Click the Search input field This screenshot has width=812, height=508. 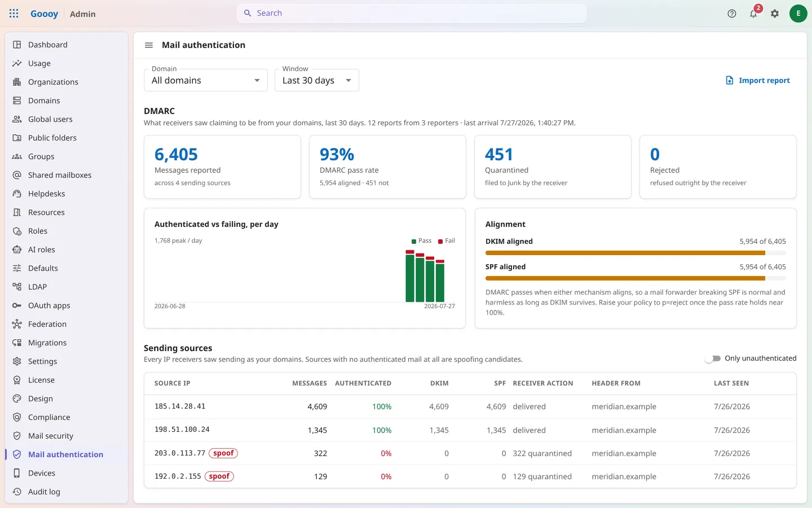pos(412,13)
